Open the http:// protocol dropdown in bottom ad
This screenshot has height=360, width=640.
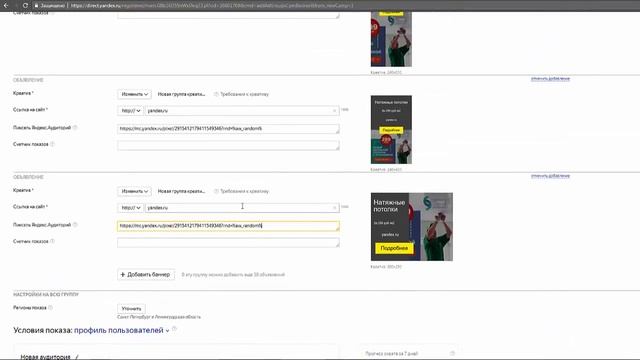131,208
